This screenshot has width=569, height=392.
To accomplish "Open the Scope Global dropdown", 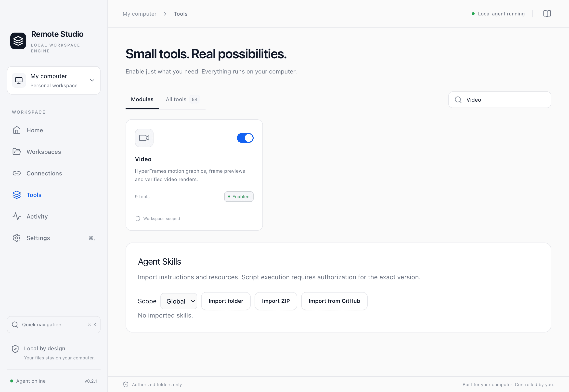I will (x=179, y=301).
